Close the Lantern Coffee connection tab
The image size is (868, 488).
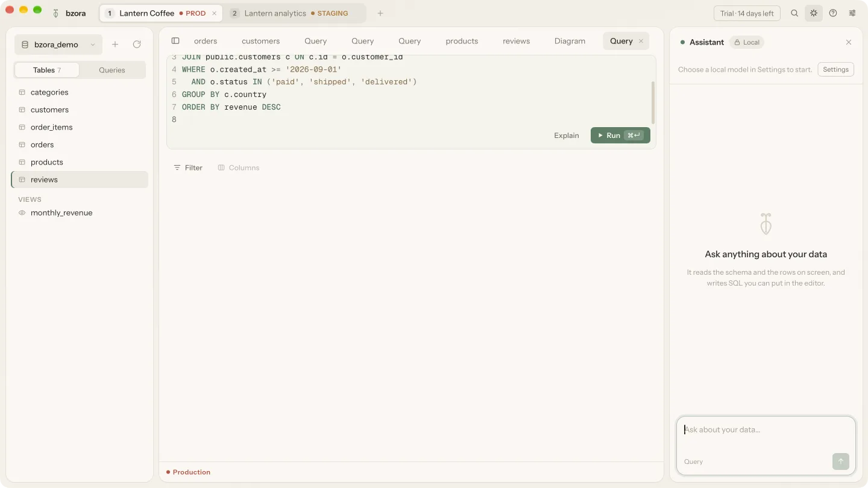point(214,13)
